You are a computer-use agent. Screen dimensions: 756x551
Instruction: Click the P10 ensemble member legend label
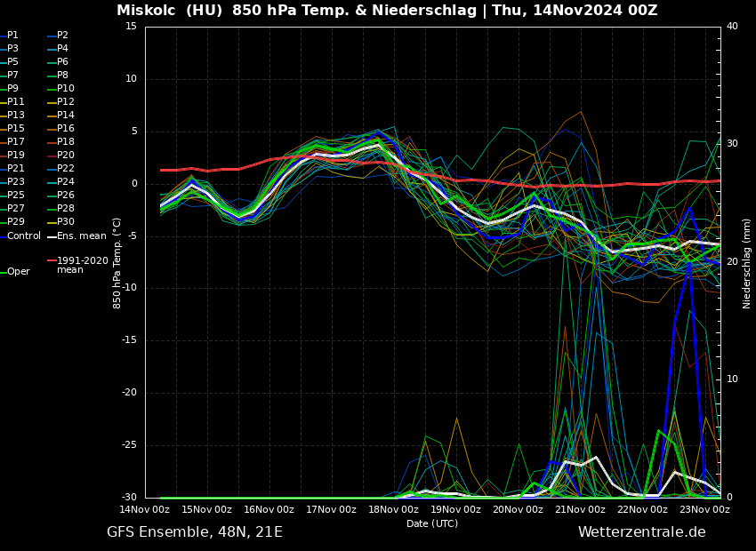coord(65,89)
